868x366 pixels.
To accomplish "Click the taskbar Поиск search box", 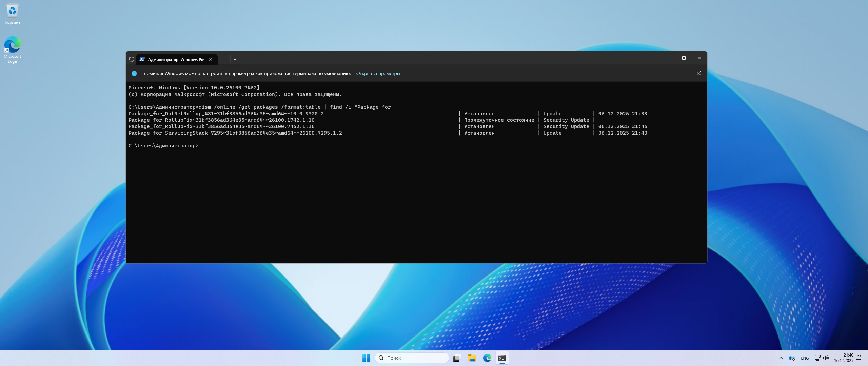I will point(412,358).
